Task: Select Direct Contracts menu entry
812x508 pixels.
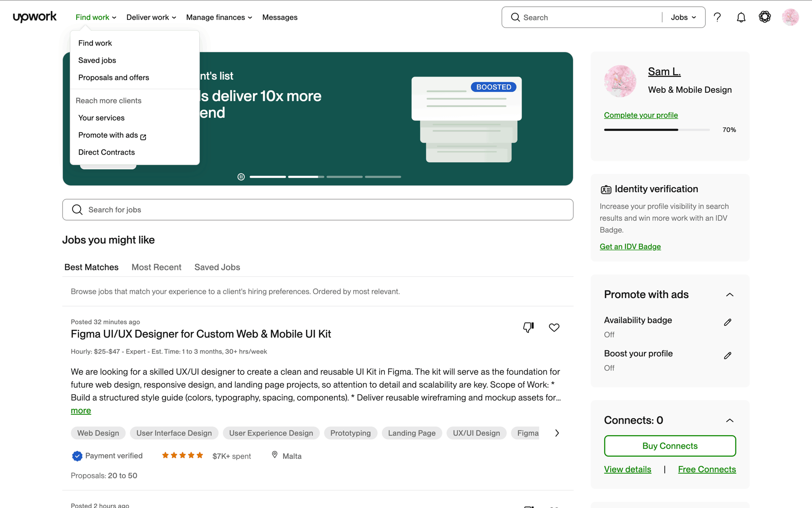Action: pyautogui.click(x=106, y=152)
